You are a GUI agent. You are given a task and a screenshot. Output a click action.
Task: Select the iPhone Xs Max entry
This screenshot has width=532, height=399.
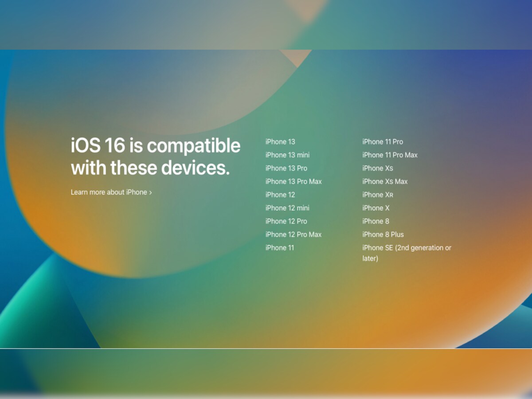click(385, 182)
